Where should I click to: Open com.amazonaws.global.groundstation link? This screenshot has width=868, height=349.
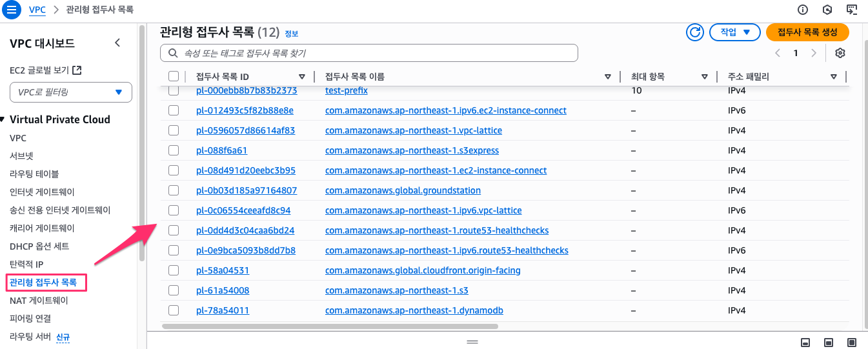[x=403, y=190]
